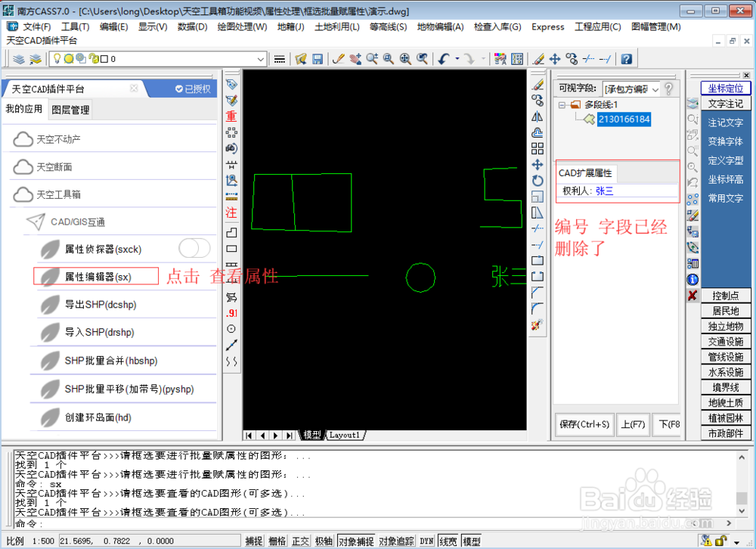The image size is (756, 549).
Task: Collapse the 多段线:1 tree node
Action: click(562, 104)
